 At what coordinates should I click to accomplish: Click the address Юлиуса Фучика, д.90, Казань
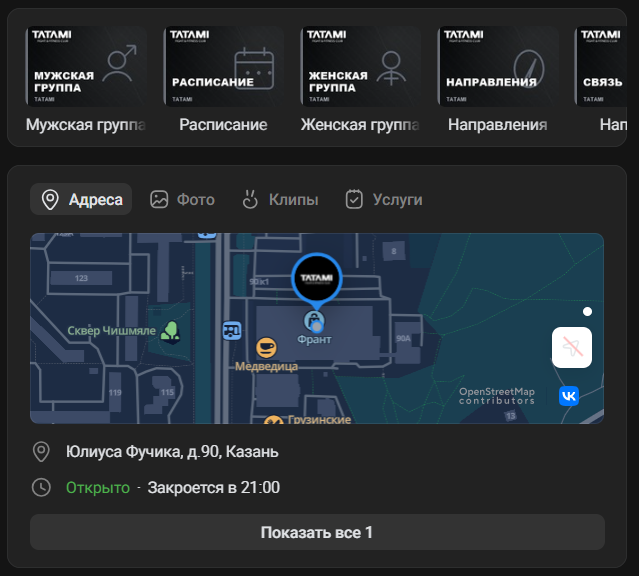click(172, 452)
